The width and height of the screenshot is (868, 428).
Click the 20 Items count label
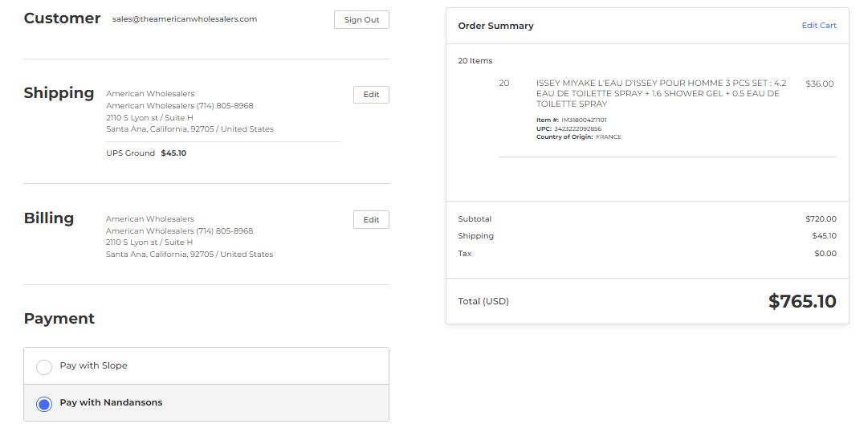coord(475,61)
